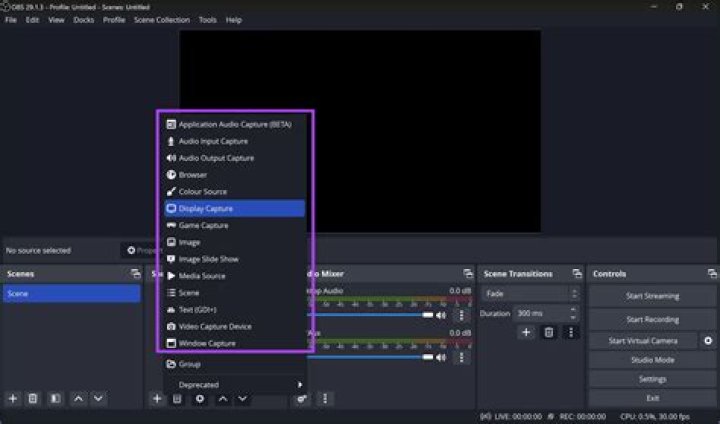Open Desktop Audio three-dot options menu

(x=461, y=315)
